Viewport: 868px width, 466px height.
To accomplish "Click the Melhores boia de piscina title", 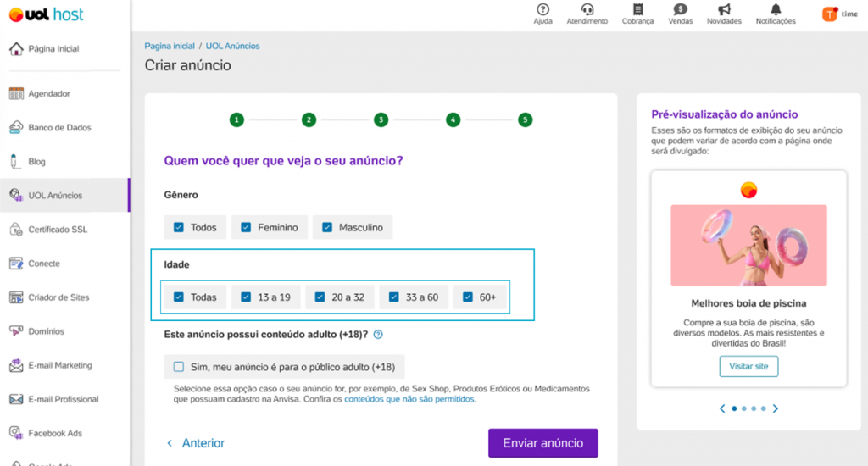I will click(x=748, y=303).
